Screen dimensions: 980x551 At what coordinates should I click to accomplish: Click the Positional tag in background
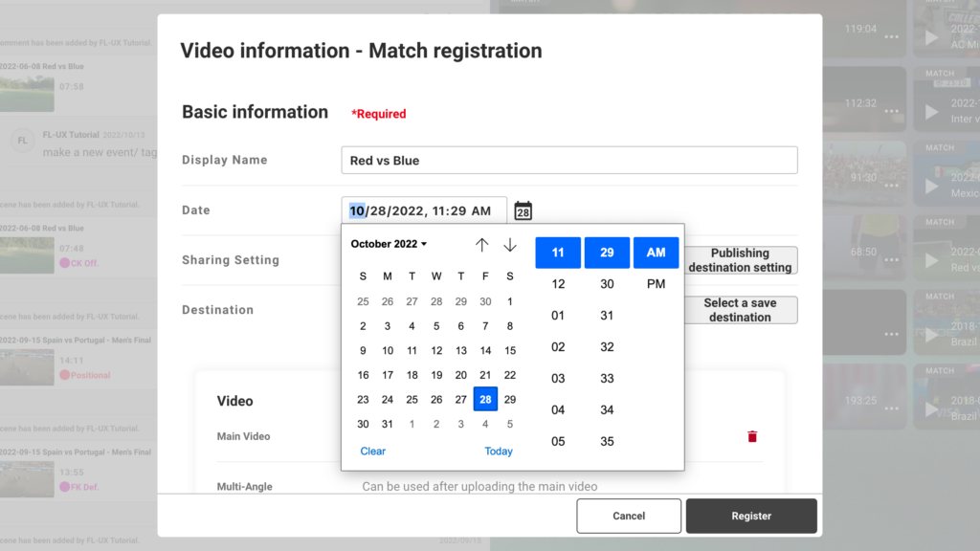tap(85, 375)
